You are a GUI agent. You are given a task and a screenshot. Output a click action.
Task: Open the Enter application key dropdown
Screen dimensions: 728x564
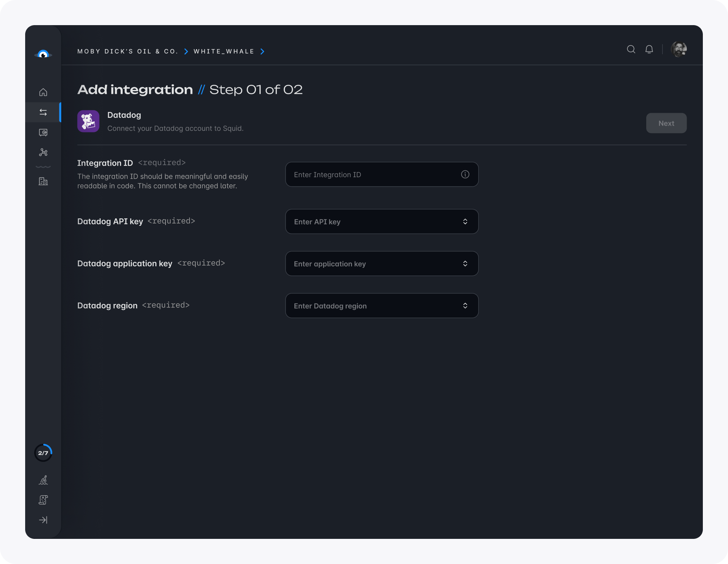click(x=382, y=264)
